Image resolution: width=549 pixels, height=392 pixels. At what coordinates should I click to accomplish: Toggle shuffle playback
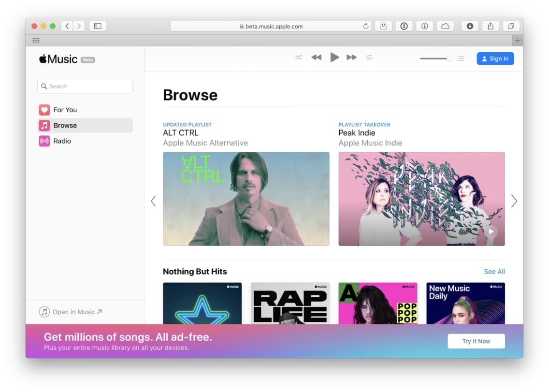[298, 57]
